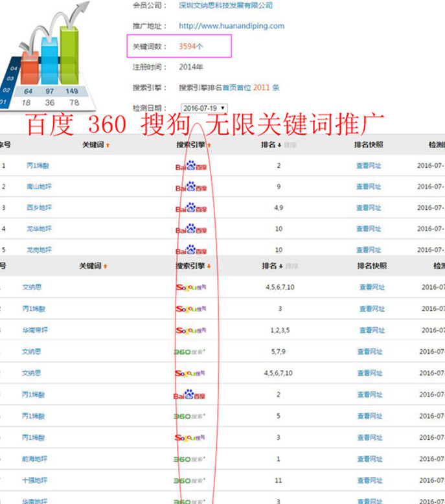Click the Baidu logo in 龙华地坪 row
The width and height of the screenshot is (445, 504).
191,229
